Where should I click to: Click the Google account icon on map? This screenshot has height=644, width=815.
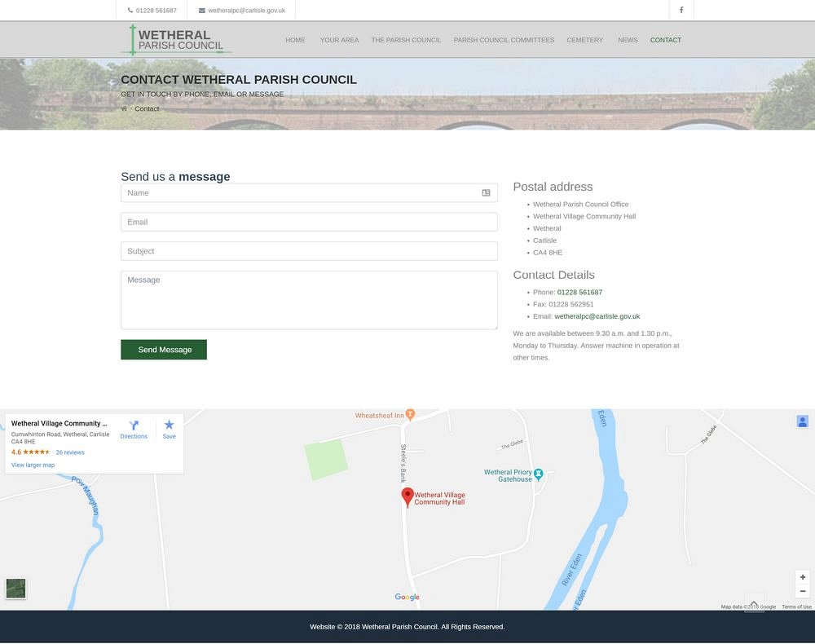(x=802, y=421)
